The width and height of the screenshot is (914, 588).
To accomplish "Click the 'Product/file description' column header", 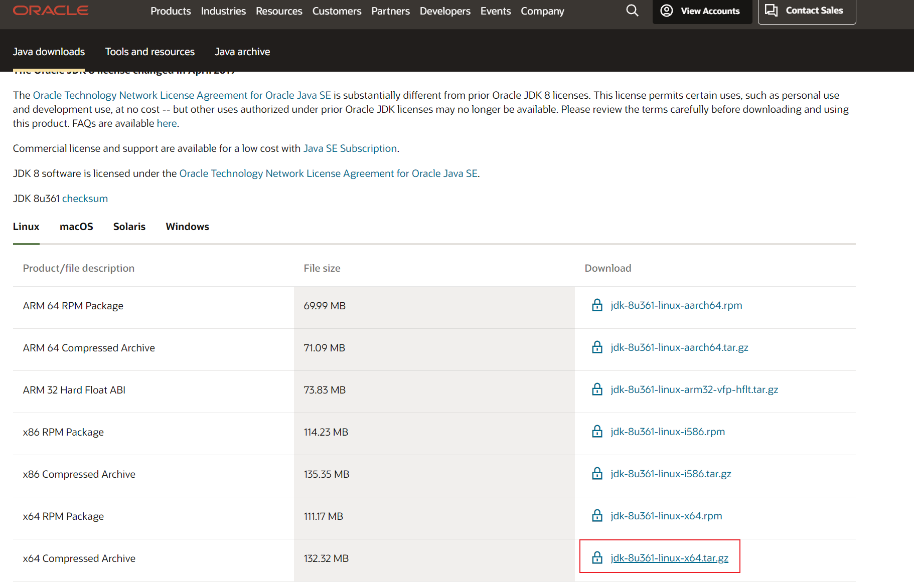I will tap(79, 268).
